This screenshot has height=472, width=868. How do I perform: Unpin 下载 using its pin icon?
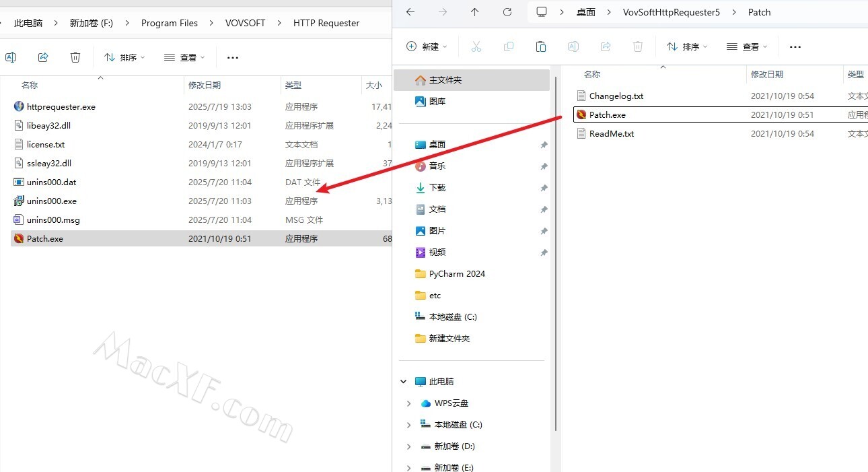(x=543, y=188)
